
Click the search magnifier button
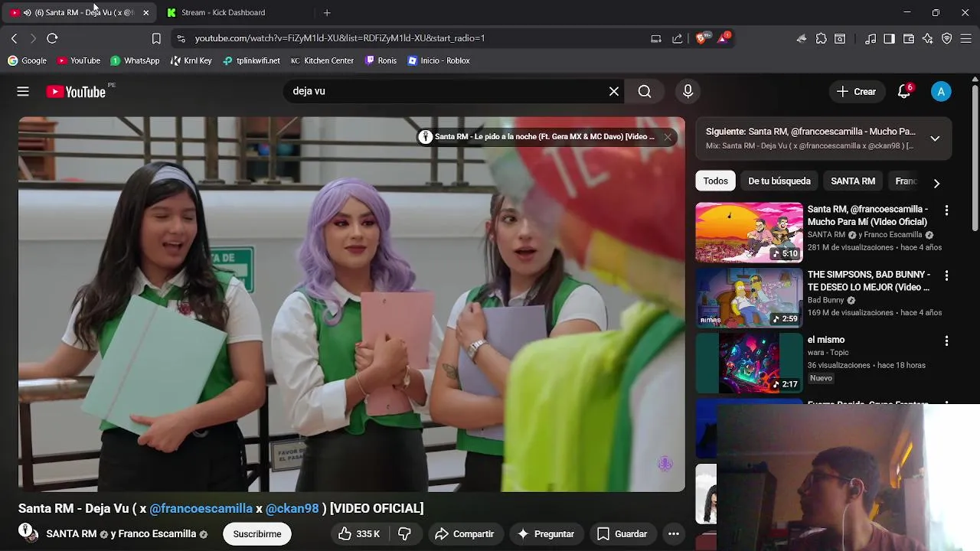(645, 91)
